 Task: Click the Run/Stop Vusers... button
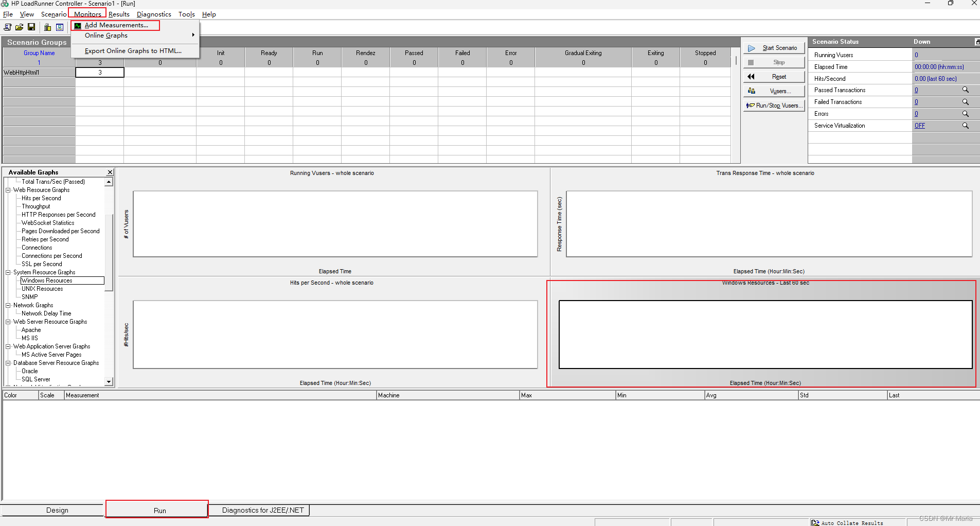coord(774,106)
